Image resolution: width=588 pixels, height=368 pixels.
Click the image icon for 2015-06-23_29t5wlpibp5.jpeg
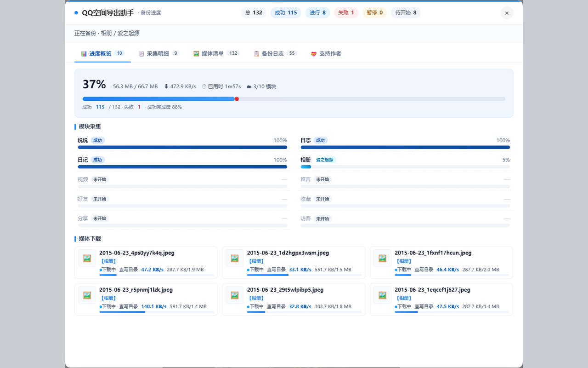234,295
